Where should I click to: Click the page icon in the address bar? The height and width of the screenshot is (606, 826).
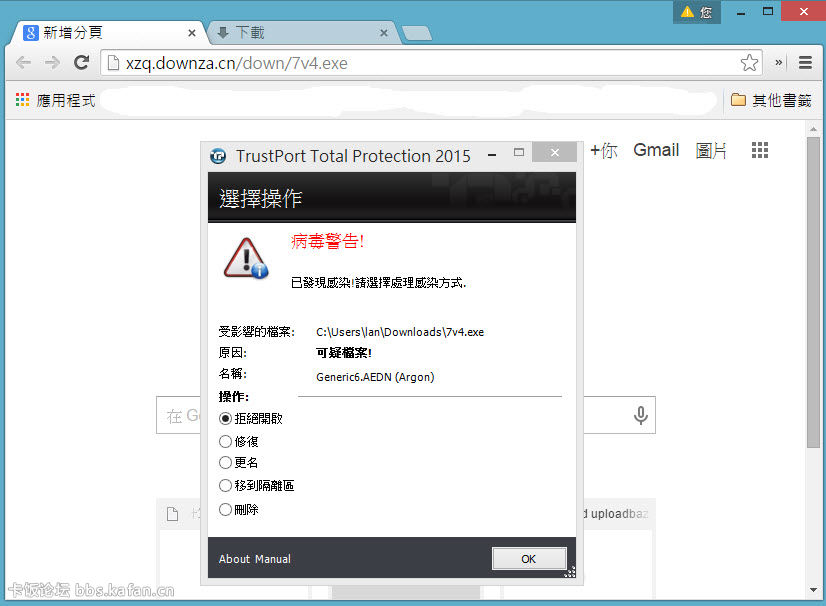click(x=113, y=63)
